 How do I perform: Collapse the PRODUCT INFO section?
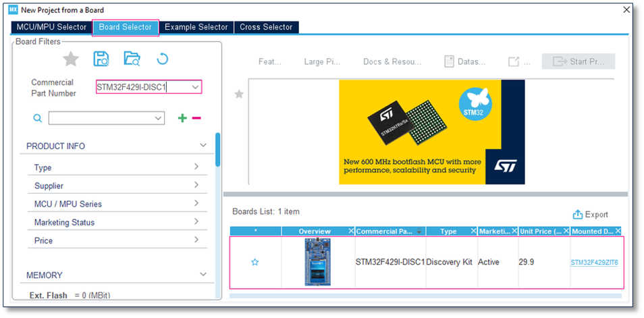(x=203, y=145)
